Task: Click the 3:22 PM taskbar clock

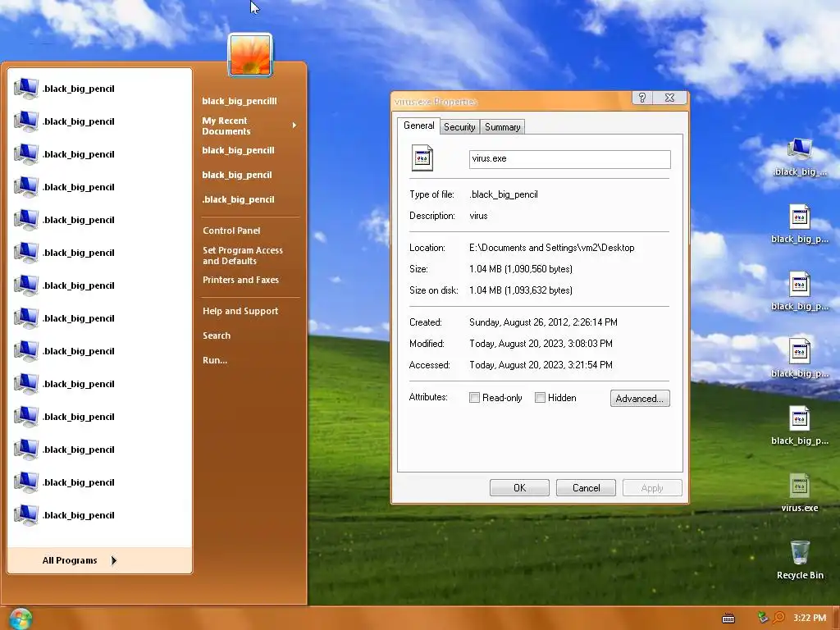Action: click(810, 618)
